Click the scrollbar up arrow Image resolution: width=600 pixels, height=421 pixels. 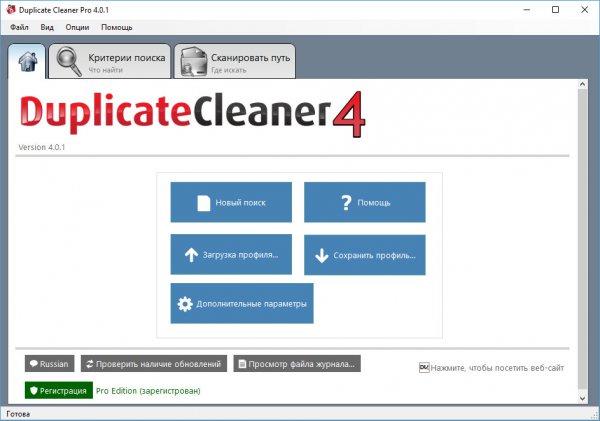click(x=582, y=84)
